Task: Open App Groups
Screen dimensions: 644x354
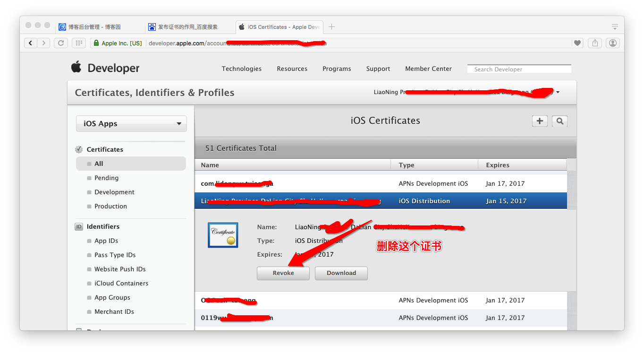Action: point(112,297)
